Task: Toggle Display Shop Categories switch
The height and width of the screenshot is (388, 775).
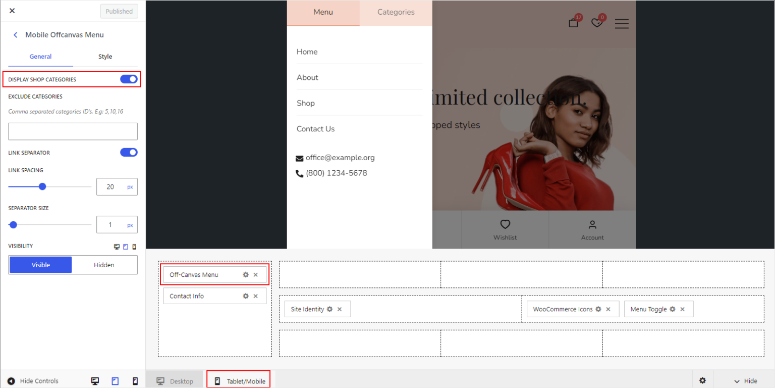Action: (129, 79)
